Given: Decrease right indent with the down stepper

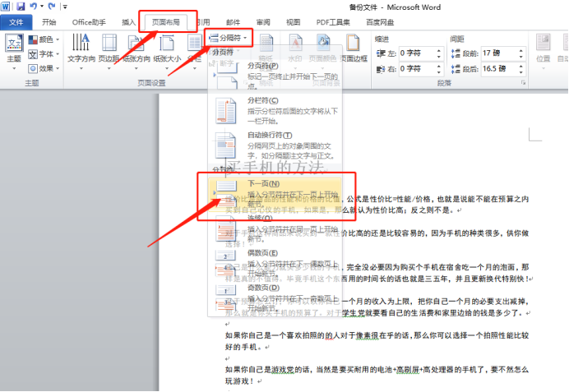Looking at the screenshot, I should point(439,71).
